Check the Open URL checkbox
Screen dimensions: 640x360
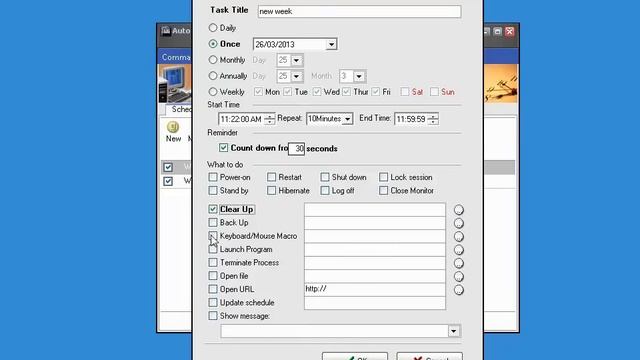coord(213,289)
